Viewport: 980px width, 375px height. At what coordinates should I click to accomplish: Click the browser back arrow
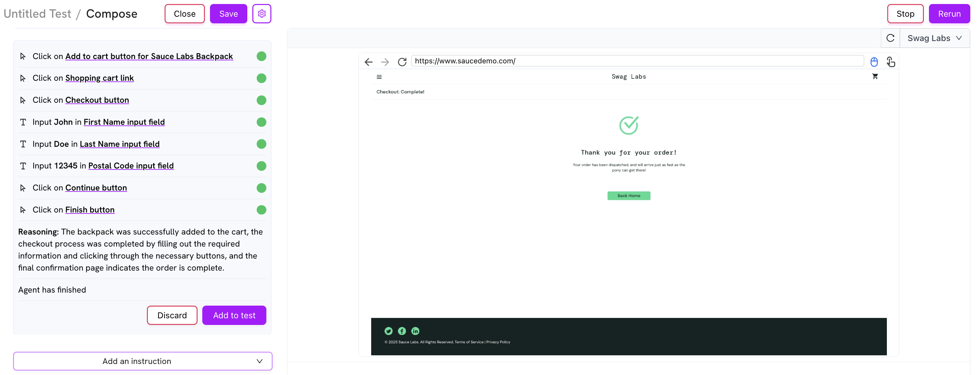click(x=368, y=62)
